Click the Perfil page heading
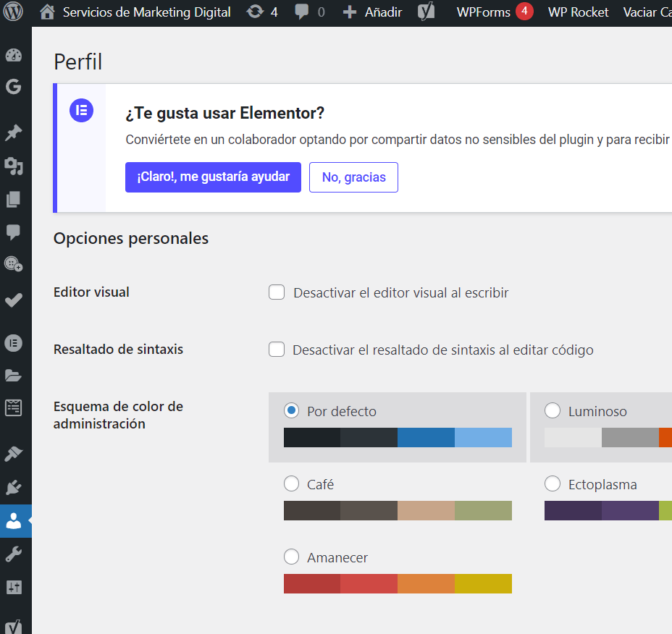 [x=78, y=62]
